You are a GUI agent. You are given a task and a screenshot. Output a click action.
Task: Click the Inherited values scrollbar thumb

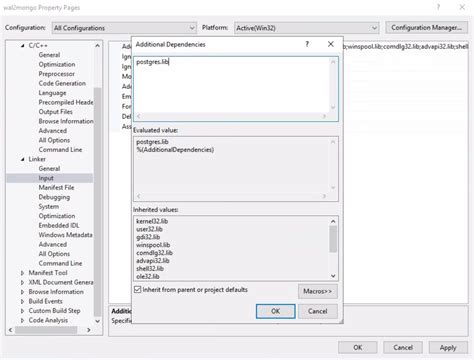[333, 239]
